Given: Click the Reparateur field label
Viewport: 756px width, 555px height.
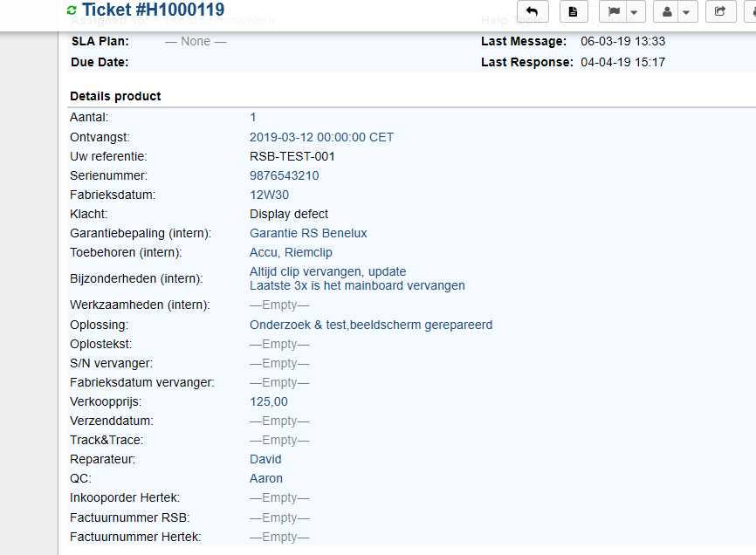Looking at the screenshot, I should (103, 460).
